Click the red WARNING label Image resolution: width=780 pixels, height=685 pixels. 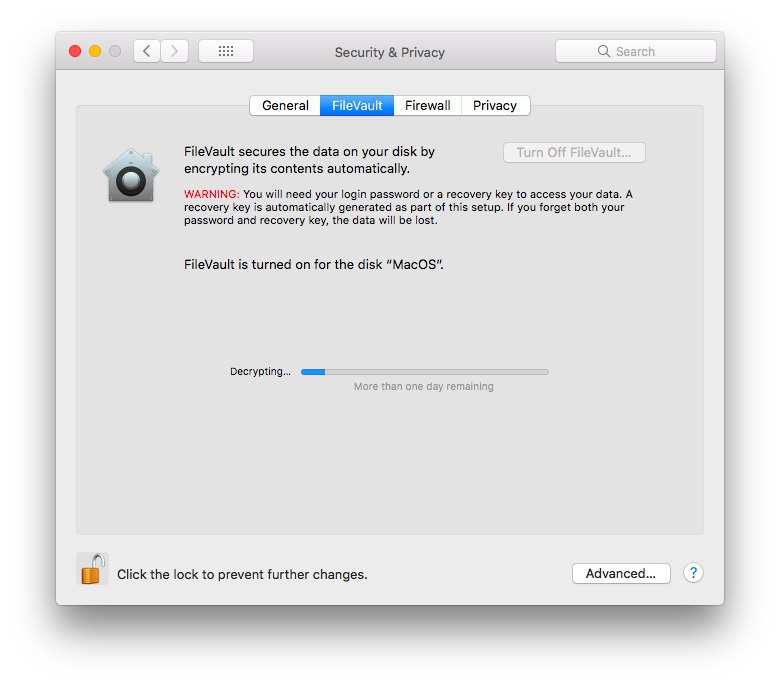click(x=211, y=194)
